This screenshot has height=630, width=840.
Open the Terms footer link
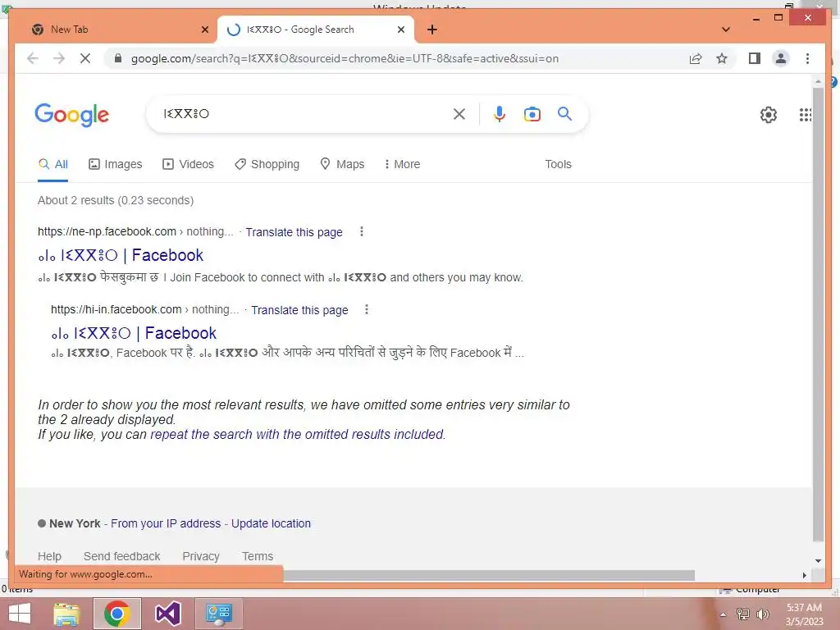tap(258, 556)
